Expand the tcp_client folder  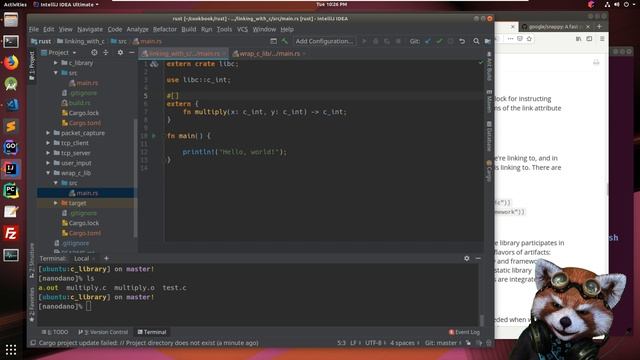tap(49, 143)
